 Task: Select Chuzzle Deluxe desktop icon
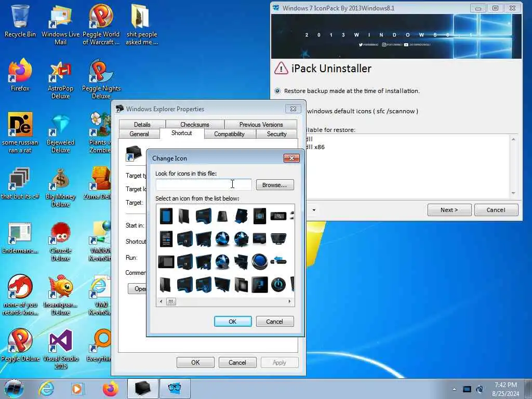pos(60,242)
